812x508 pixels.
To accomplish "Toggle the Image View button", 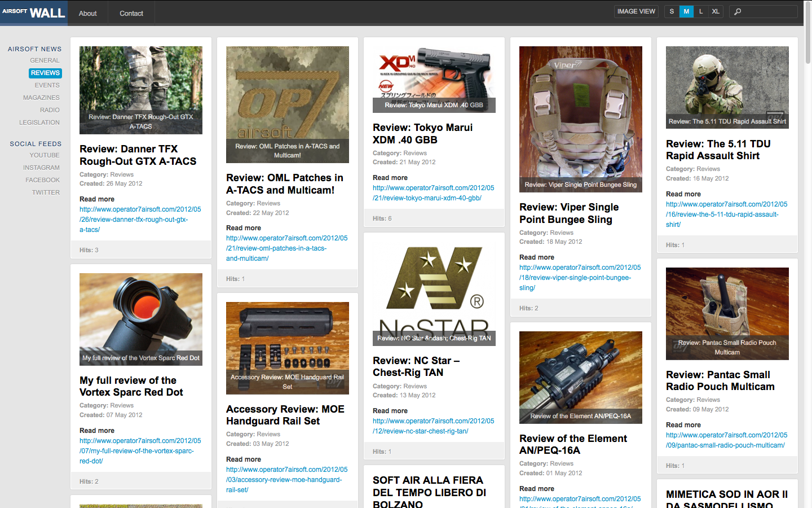I will click(636, 12).
